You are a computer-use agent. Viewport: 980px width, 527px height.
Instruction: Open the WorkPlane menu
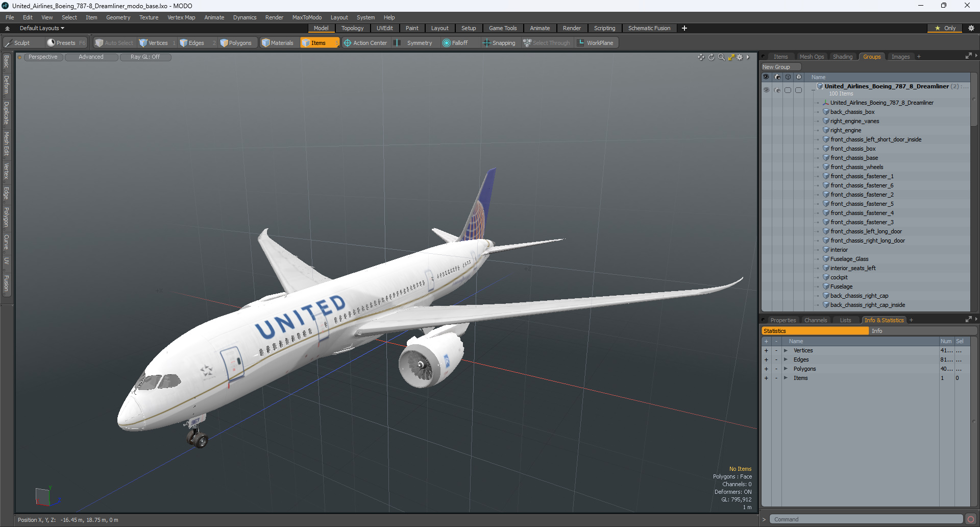(x=596, y=43)
